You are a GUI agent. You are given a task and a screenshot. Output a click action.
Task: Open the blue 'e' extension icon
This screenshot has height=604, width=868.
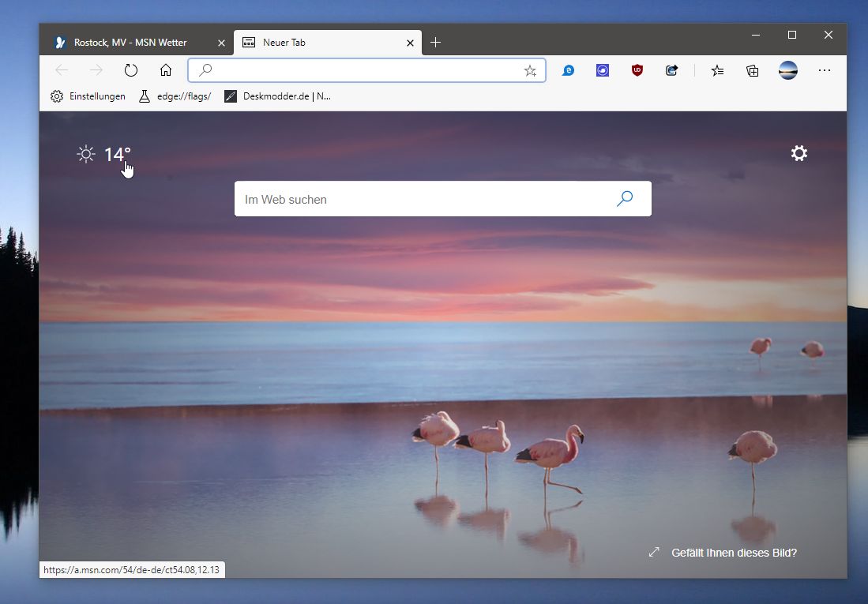[x=568, y=70]
